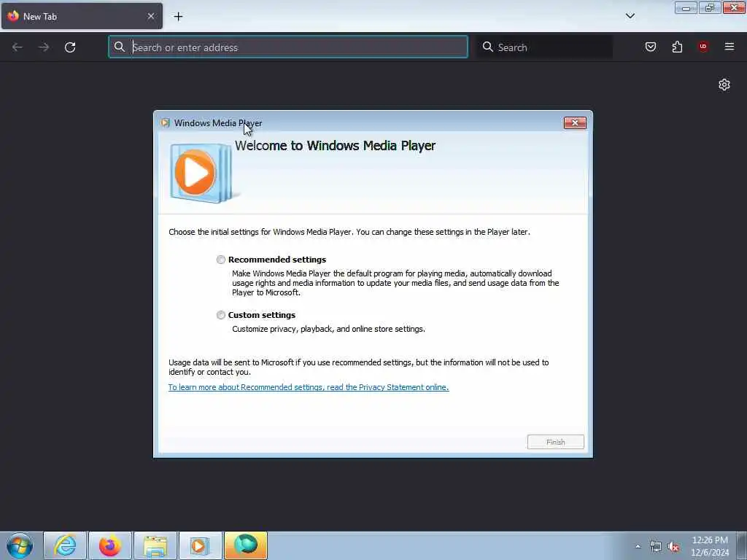The width and height of the screenshot is (747, 560).
Task: Open the uBlock Origin extension icon
Action: click(x=703, y=47)
